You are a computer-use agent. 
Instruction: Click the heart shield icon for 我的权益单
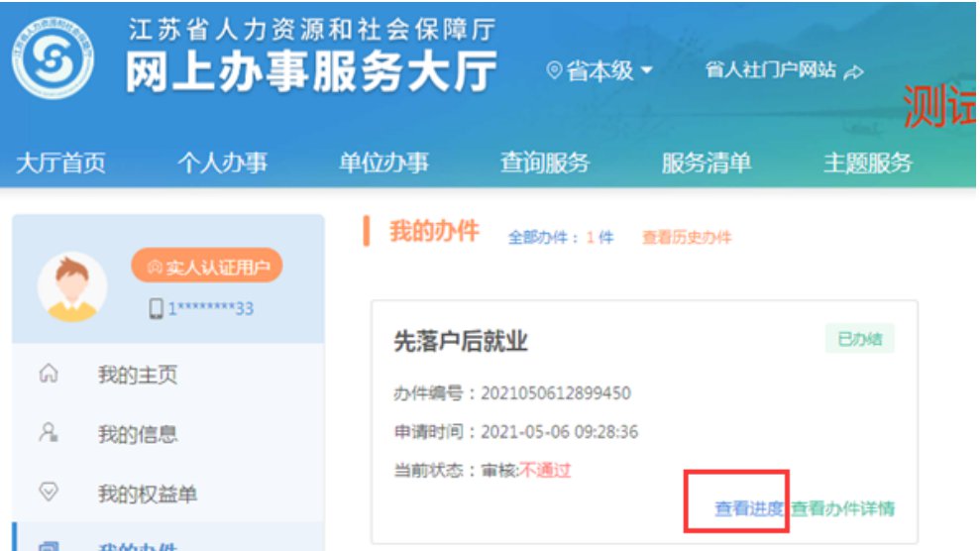[x=48, y=493]
